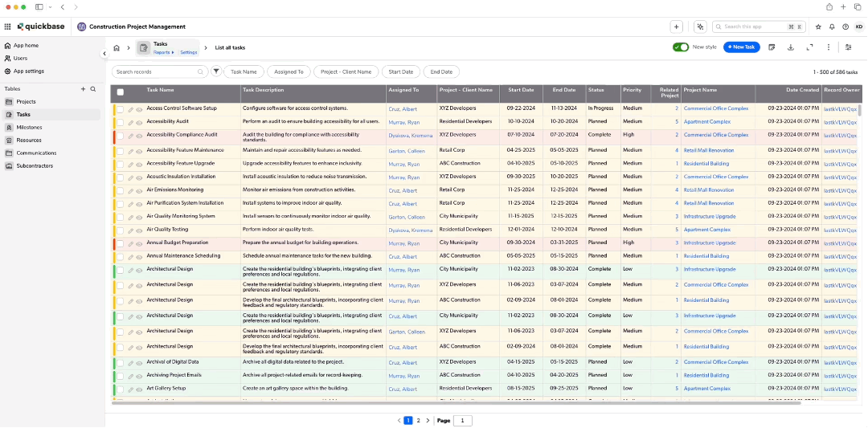The image size is (868, 428).
Task: Go back with browser back arrow
Action: 62,7
